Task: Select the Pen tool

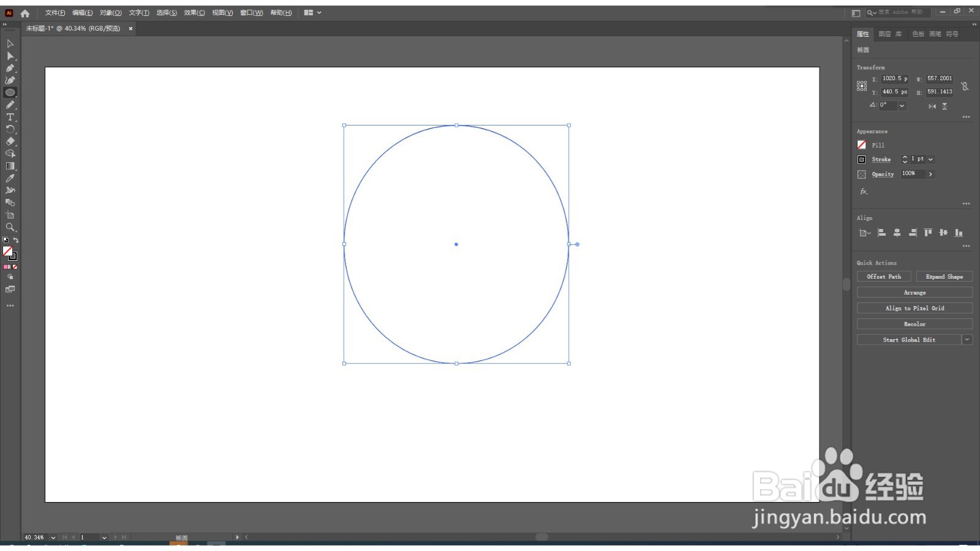Action: click(10, 68)
